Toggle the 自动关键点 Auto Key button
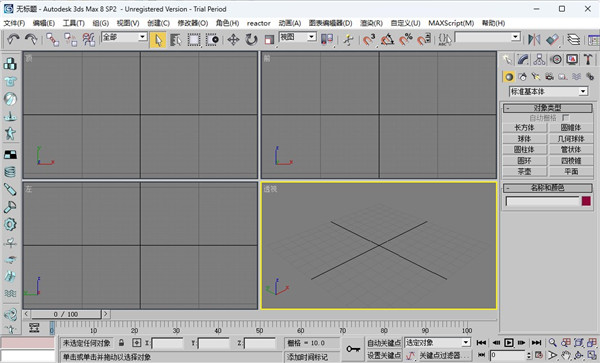Image resolution: width=600 pixels, height=363 pixels. pyautogui.click(x=384, y=343)
